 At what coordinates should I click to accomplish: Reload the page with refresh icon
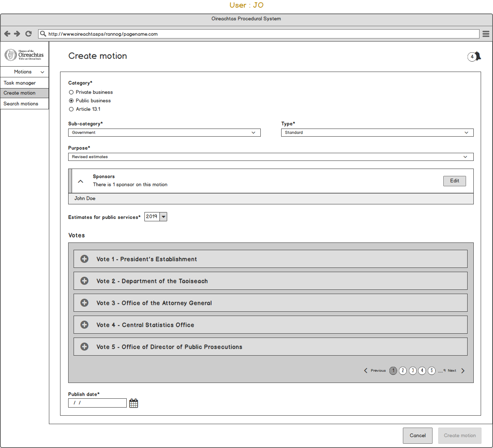29,34
